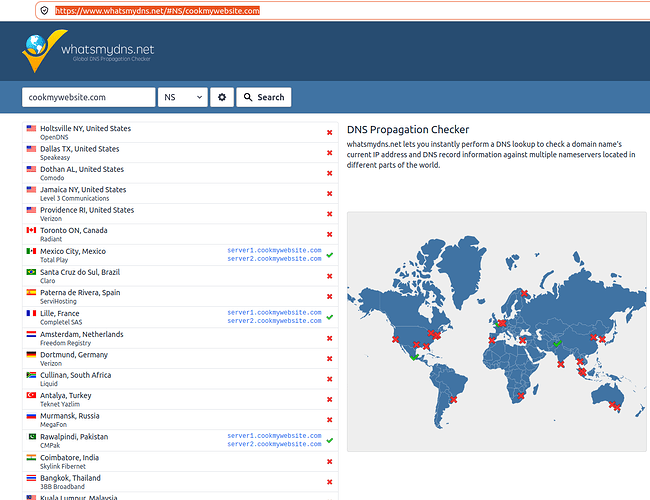Select the Dortmund, Germany text
The width and height of the screenshot is (650, 500).
74,354
